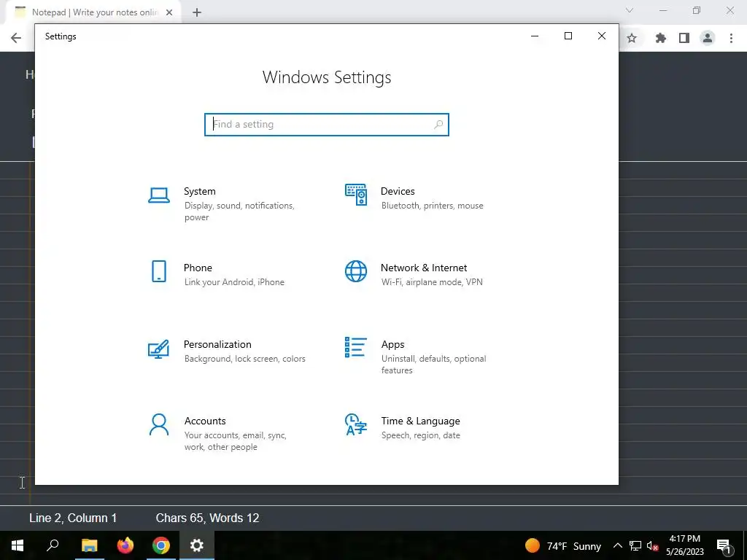The width and height of the screenshot is (747, 560).
Task: Toggle Chrome side panel icon
Action: coord(684,38)
